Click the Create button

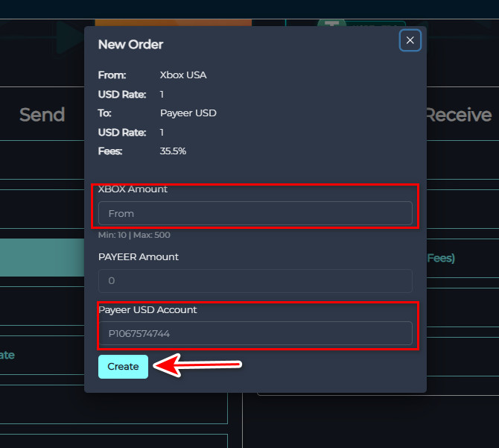click(123, 367)
